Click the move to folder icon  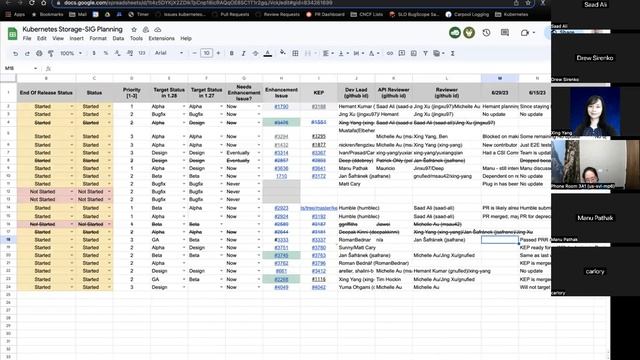tap(146, 29)
